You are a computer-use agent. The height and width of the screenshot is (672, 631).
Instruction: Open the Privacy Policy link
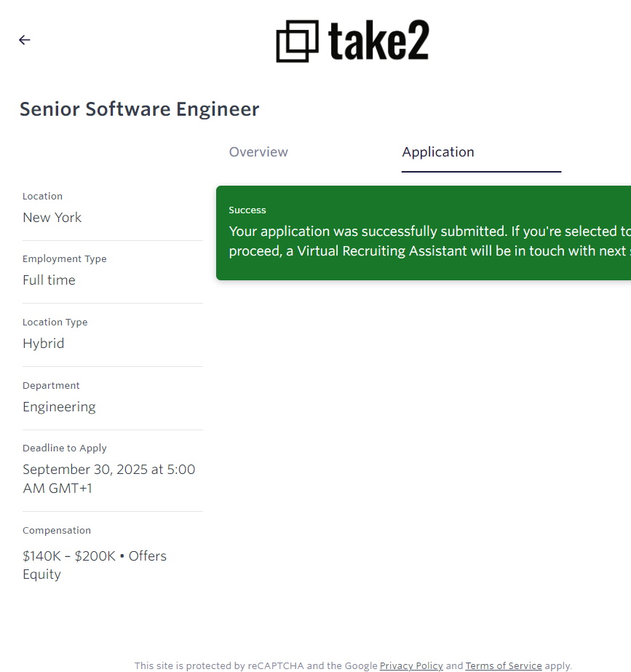pyautogui.click(x=411, y=665)
